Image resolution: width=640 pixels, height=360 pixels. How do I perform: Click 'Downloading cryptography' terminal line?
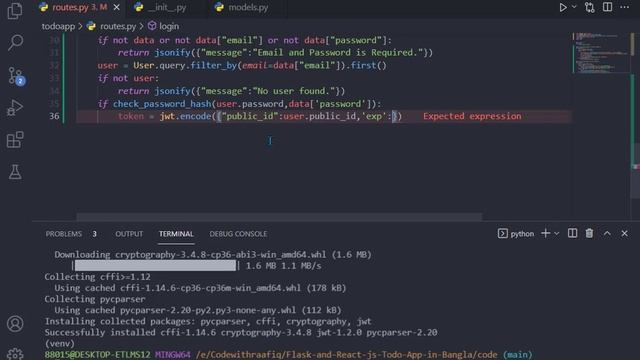[213, 254]
